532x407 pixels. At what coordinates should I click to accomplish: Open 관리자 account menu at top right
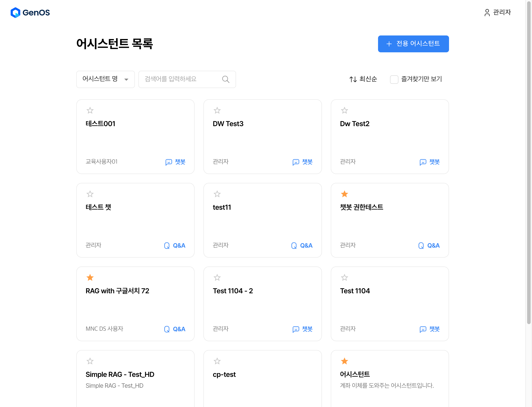[x=501, y=12]
